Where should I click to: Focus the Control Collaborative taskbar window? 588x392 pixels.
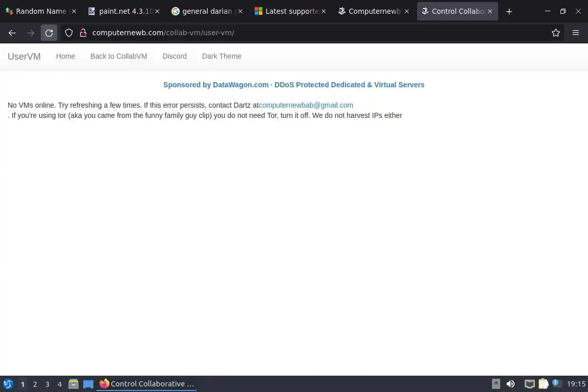(x=146, y=384)
